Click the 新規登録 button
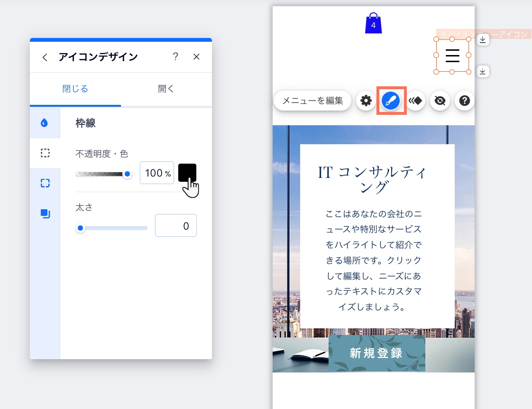This screenshot has width=532, height=409. click(376, 353)
